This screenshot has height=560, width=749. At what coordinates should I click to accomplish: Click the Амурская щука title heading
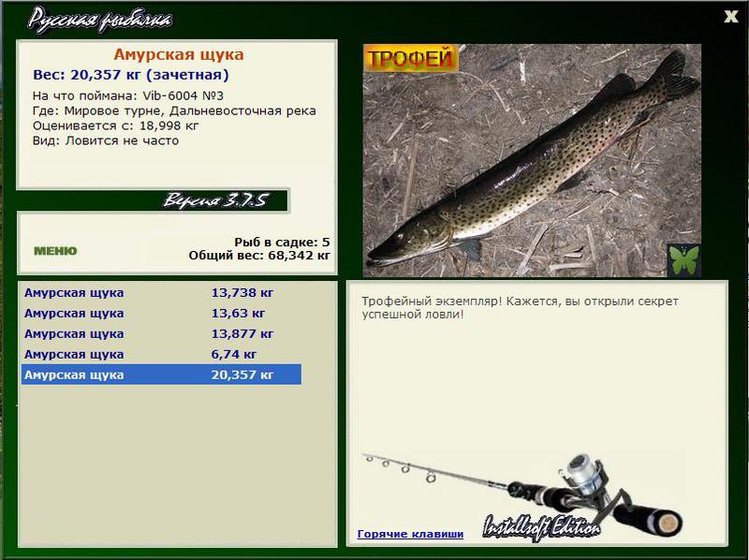[179, 54]
